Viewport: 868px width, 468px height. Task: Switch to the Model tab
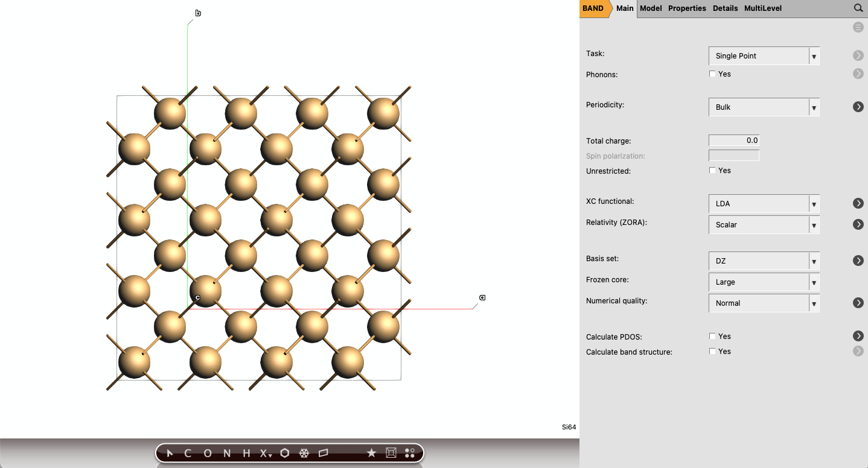(x=651, y=8)
